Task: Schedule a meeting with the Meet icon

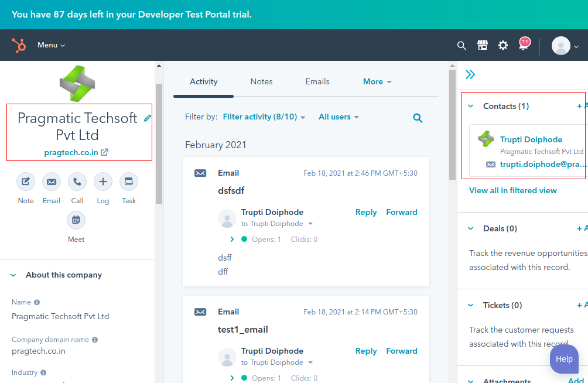Action: click(x=76, y=220)
